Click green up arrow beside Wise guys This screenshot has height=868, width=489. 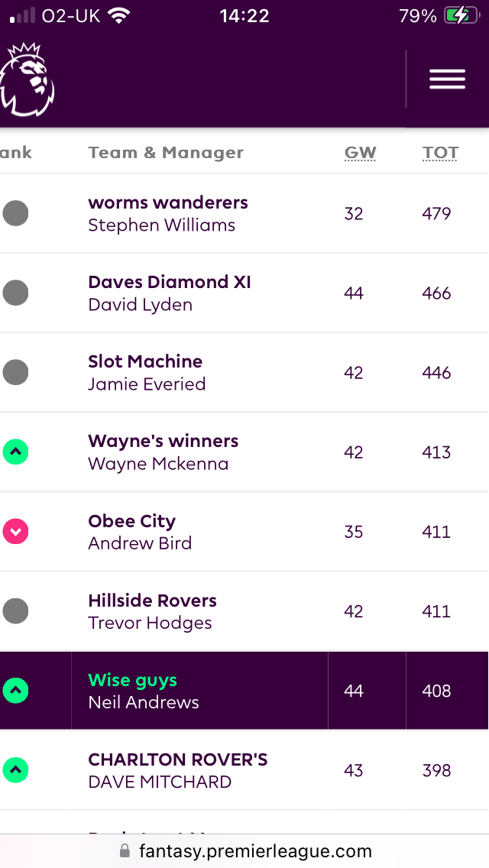coord(15,690)
